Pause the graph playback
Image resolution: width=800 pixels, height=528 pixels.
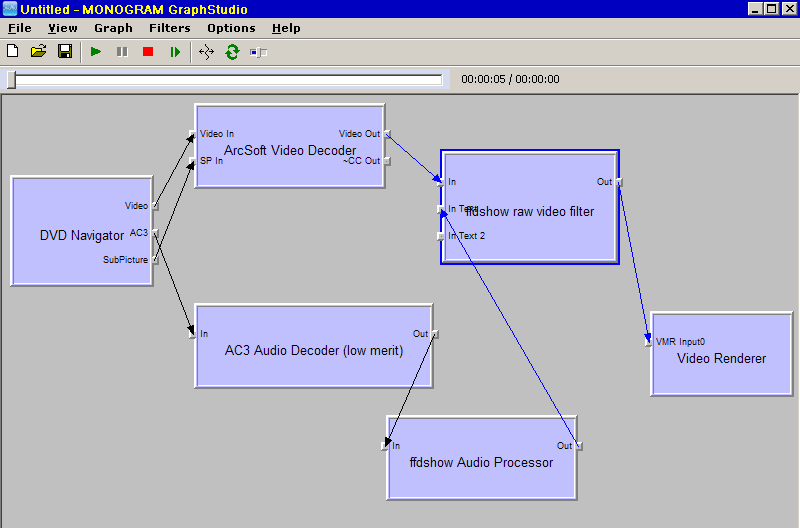pyautogui.click(x=122, y=52)
